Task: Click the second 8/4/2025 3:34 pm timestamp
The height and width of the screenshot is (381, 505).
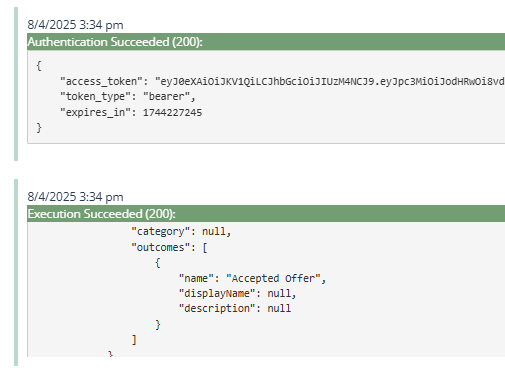Action: point(75,197)
